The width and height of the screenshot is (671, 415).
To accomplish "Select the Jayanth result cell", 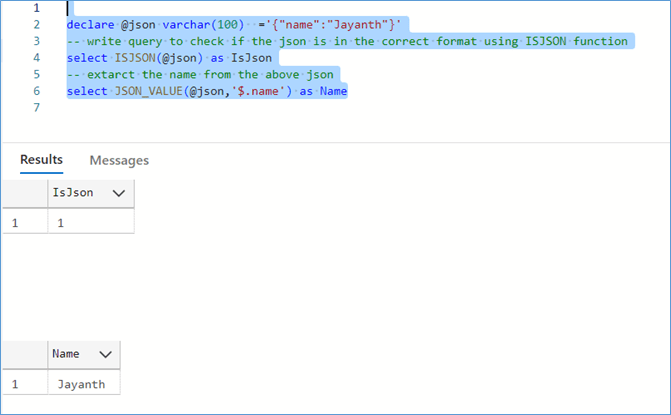I will click(84, 384).
